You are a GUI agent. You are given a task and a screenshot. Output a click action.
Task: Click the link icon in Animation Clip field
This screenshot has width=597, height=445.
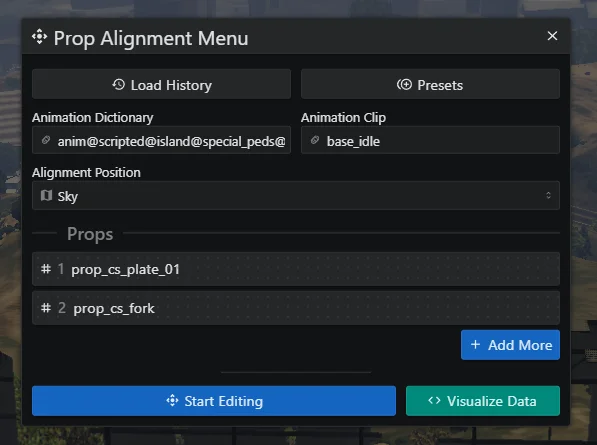pos(315,140)
